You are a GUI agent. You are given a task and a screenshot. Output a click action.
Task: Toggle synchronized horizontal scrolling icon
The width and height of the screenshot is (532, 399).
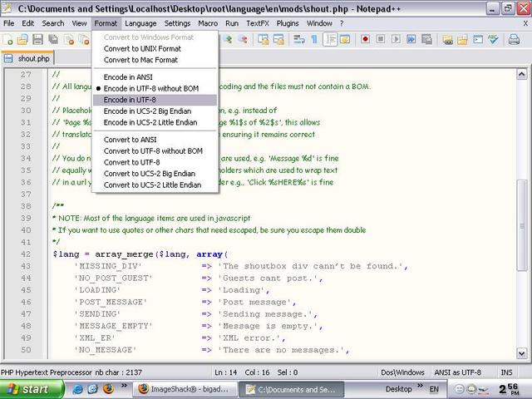[x=278, y=40]
